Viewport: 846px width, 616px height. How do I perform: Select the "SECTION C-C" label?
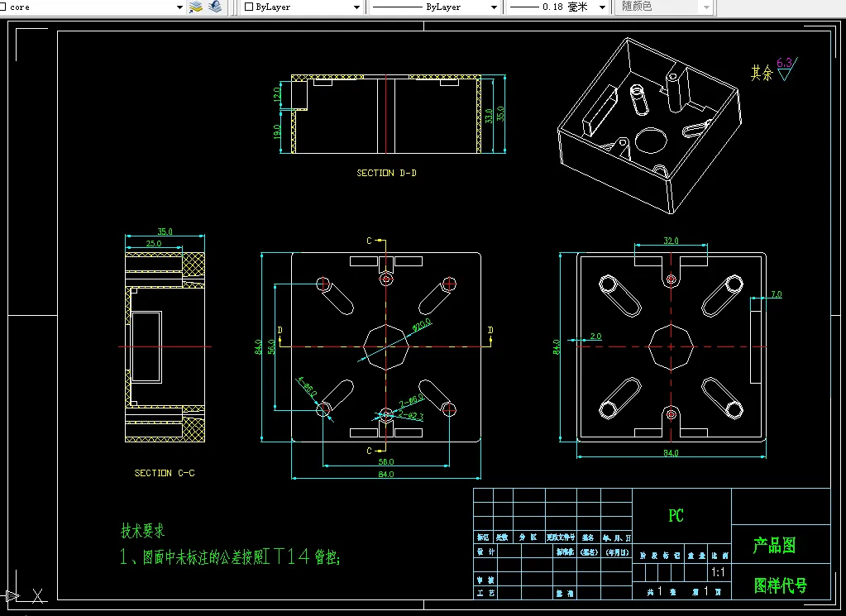[165, 473]
